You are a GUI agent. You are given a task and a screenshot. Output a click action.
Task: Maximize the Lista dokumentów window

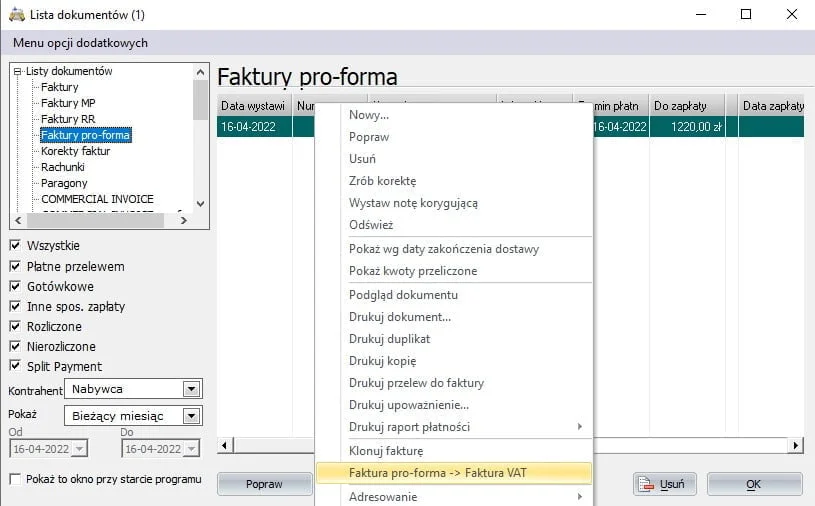[x=746, y=14]
